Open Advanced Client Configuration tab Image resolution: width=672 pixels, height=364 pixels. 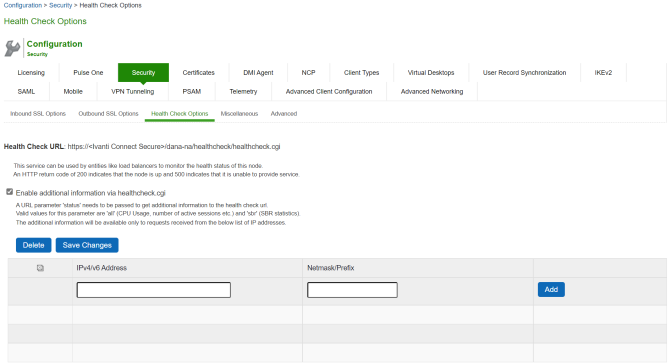click(x=329, y=91)
